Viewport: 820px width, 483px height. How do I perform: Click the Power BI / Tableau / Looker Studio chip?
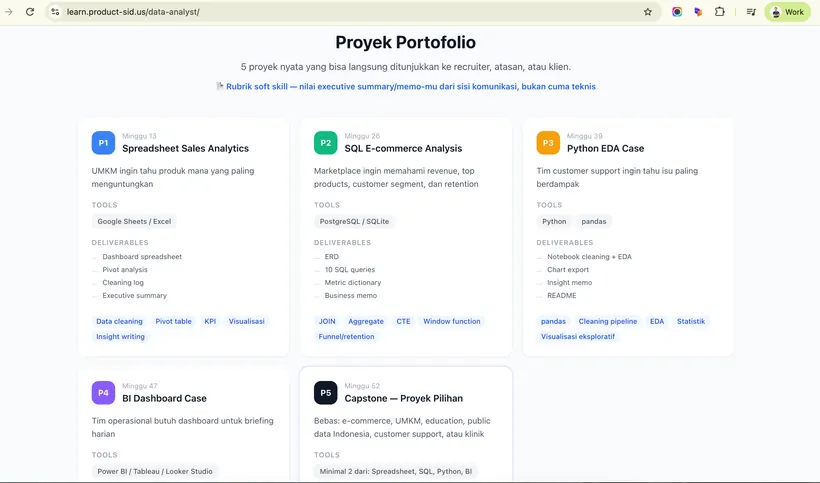coord(155,471)
